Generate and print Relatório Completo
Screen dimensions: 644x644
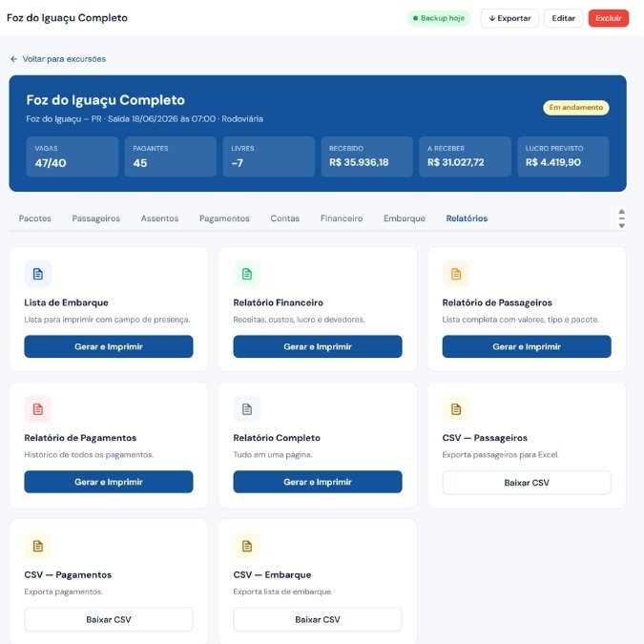point(318,482)
